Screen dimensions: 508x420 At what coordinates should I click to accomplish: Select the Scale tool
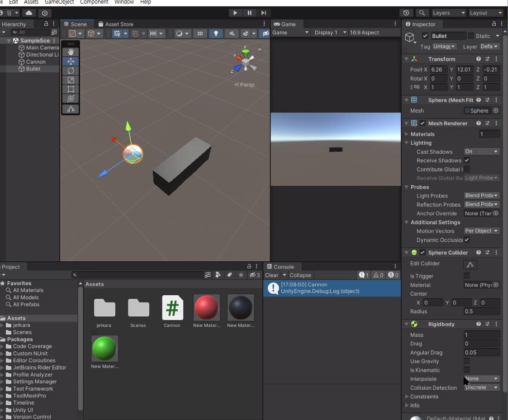71,80
